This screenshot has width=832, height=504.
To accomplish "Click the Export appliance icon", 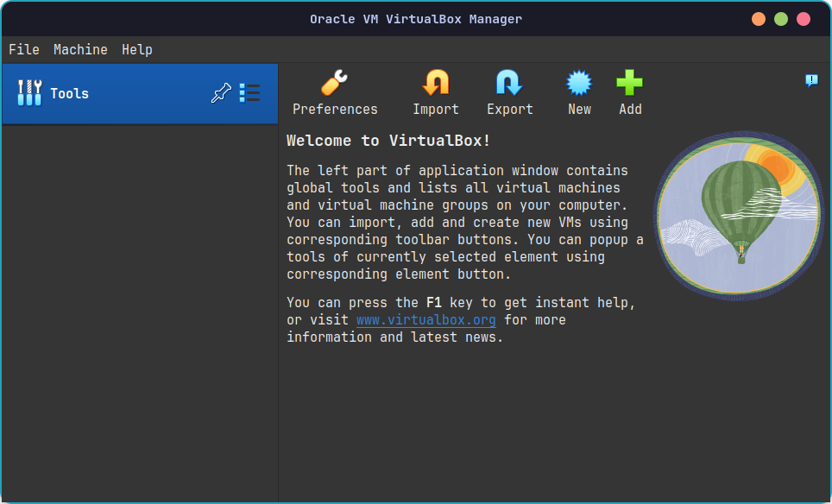I will [x=509, y=84].
